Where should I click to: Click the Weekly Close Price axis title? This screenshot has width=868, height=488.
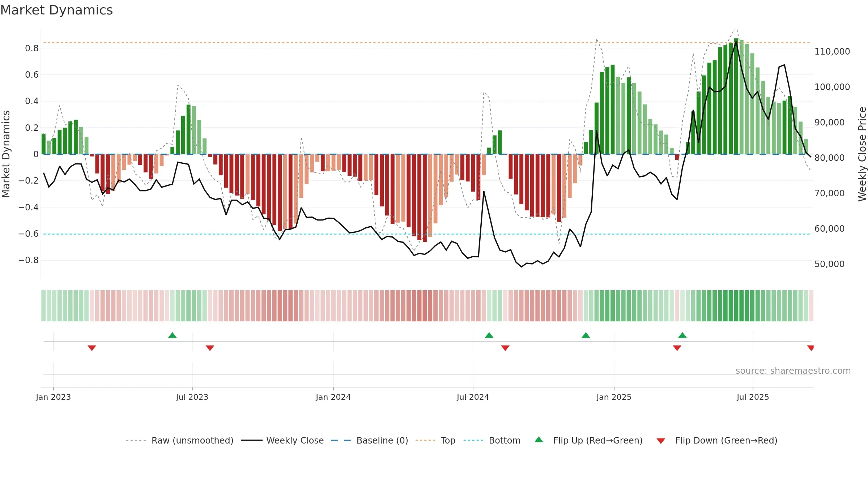click(862, 154)
